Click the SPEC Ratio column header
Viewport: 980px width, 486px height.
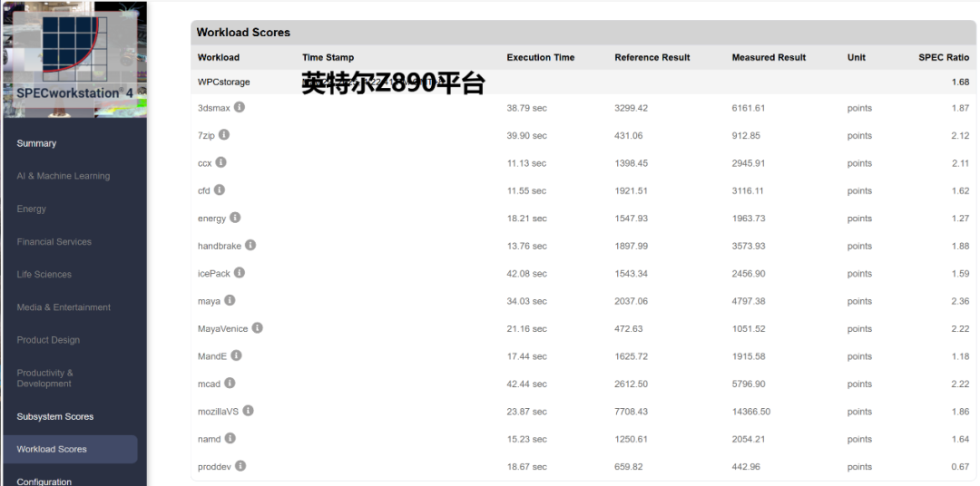point(944,57)
